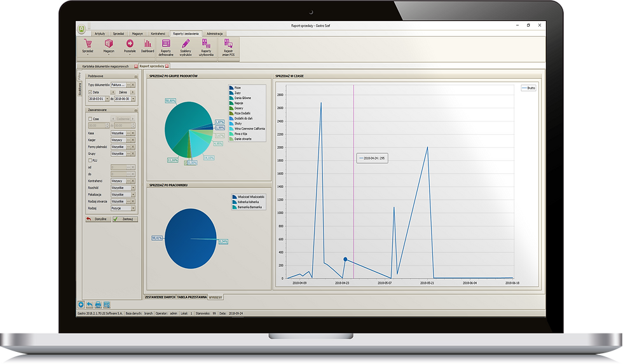Screen dimensions: 623x364
Task: Expand the Sprzedaż ribbon dropdown arrow
Action: click(x=88, y=55)
